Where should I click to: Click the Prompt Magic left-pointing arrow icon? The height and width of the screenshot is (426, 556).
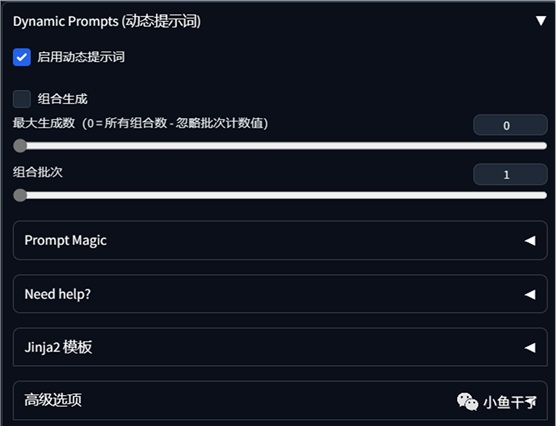(530, 241)
